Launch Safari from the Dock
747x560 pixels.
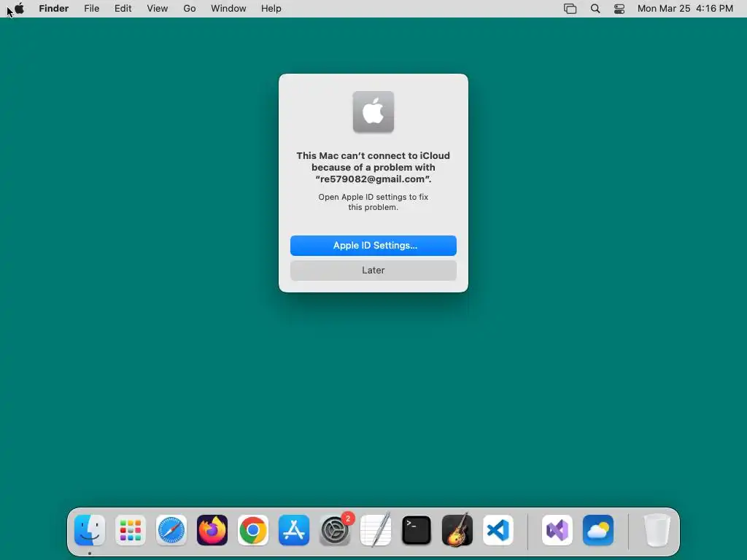pos(171,530)
